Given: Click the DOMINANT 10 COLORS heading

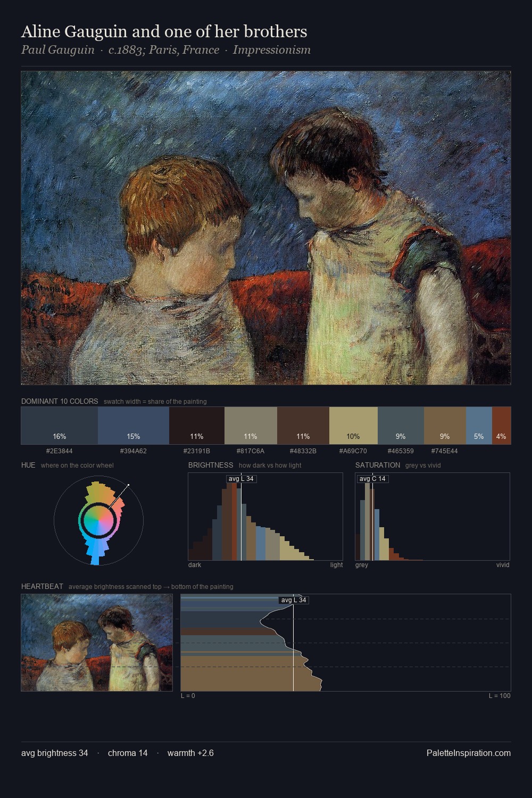Looking at the screenshot, I should pos(60,401).
